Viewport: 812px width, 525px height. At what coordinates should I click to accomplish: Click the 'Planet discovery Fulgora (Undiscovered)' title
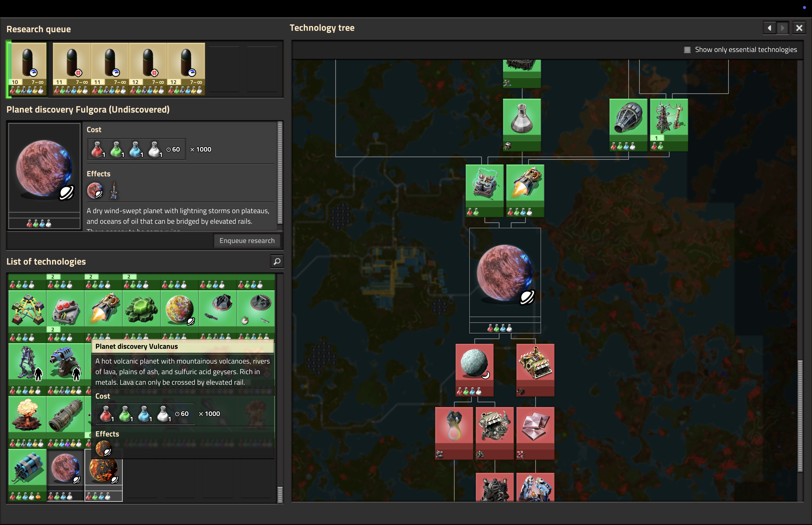tap(88, 110)
